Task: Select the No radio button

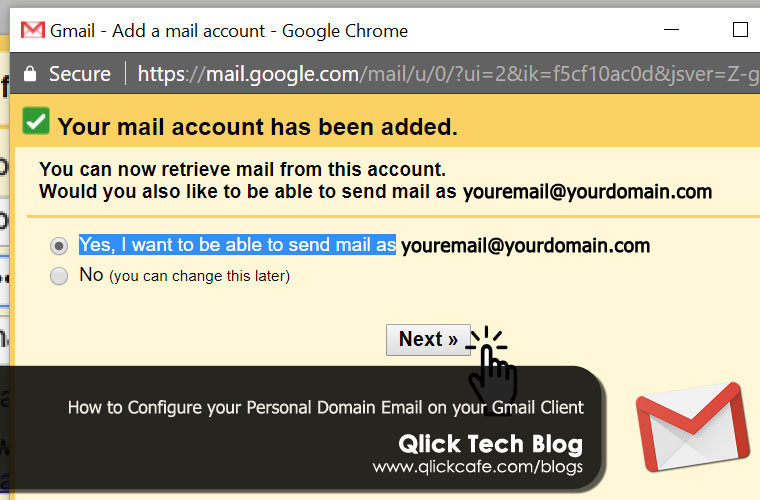Action: click(59, 276)
